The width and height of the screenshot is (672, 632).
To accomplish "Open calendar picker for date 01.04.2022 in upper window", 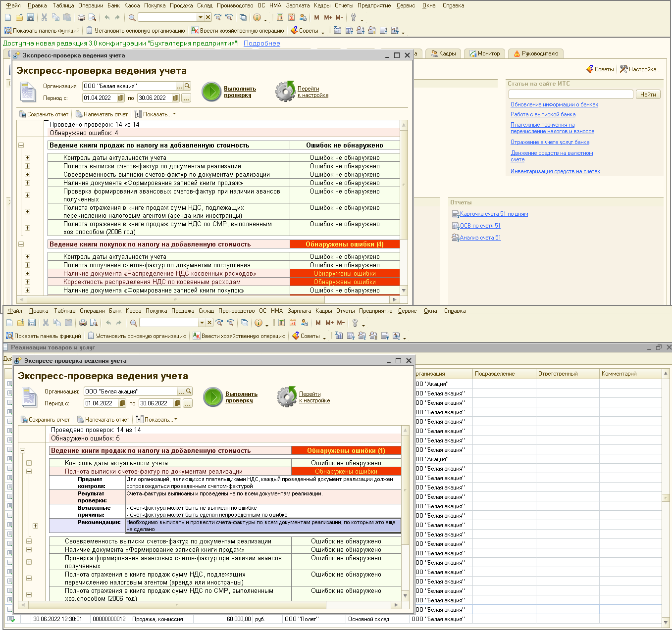I will tap(121, 98).
